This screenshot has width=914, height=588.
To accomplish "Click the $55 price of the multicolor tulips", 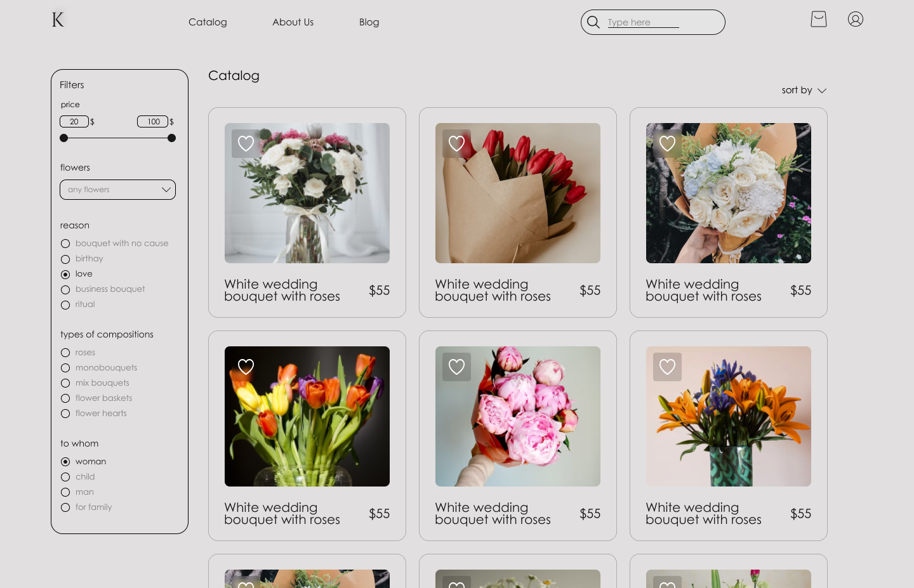I will (x=380, y=514).
